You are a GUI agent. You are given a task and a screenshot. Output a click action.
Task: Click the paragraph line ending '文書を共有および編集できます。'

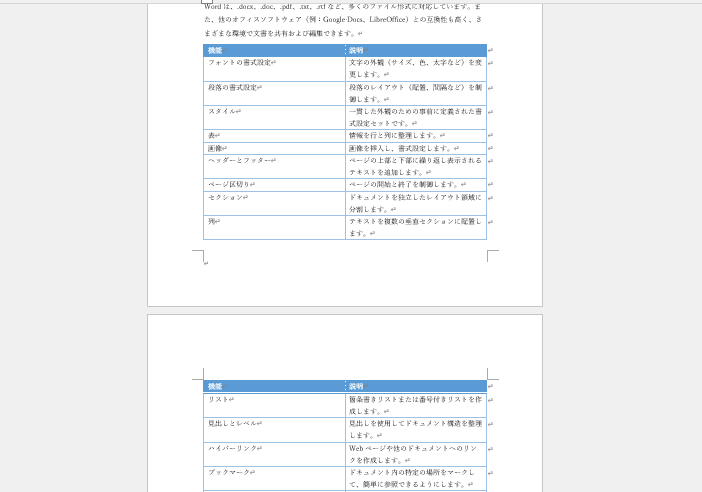point(283,33)
